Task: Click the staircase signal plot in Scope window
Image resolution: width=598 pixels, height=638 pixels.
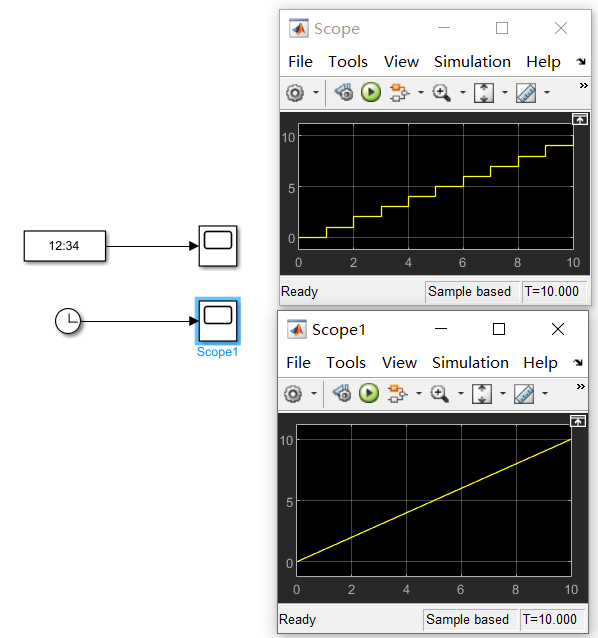Action: [436, 186]
